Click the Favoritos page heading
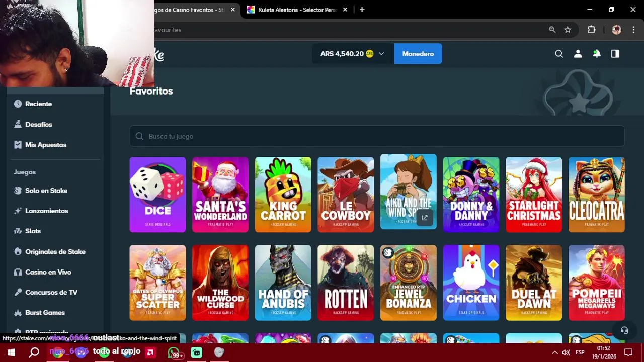This screenshot has height=362, width=644. pyautogui.click(x=151, y=91)
